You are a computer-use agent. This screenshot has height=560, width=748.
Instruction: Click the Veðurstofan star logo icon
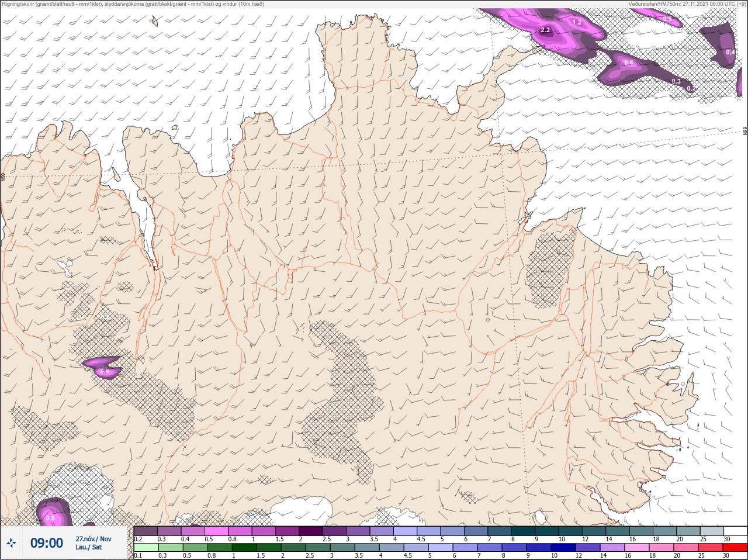tap(11, 543)
